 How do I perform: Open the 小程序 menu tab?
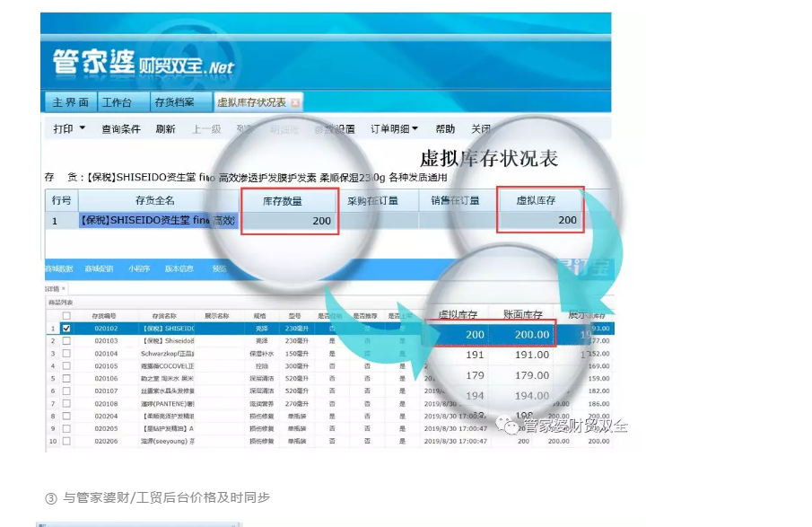139,268
